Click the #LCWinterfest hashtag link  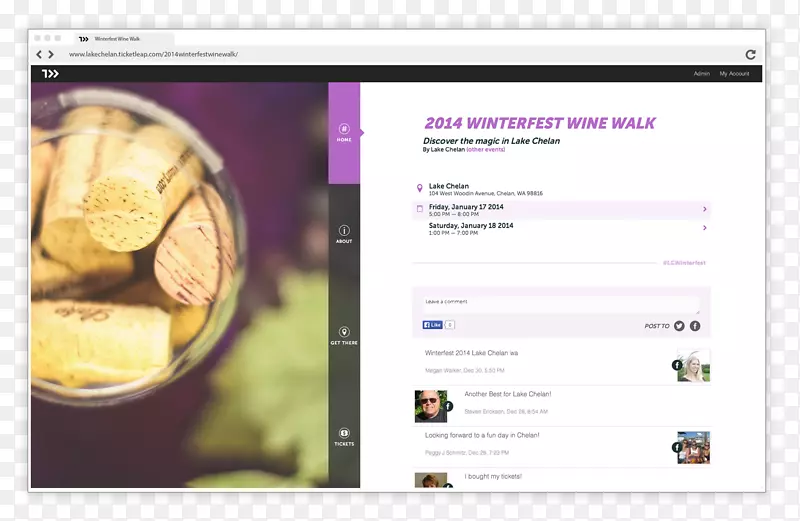pyautogui.click(x=684, y=263)
